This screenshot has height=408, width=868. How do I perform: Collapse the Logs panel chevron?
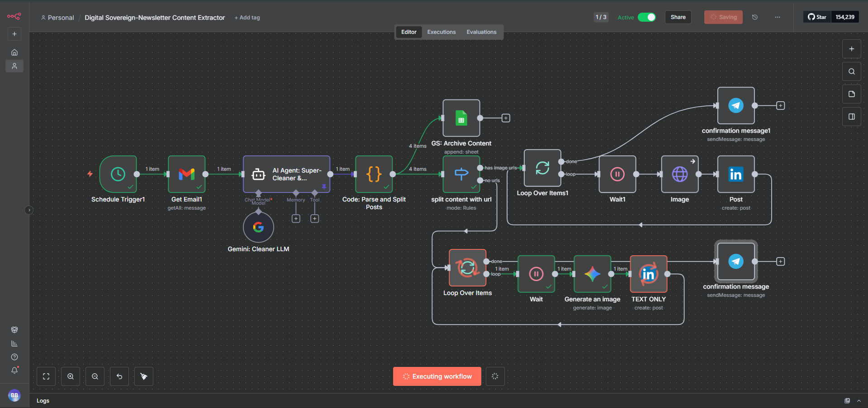point(859,400)
